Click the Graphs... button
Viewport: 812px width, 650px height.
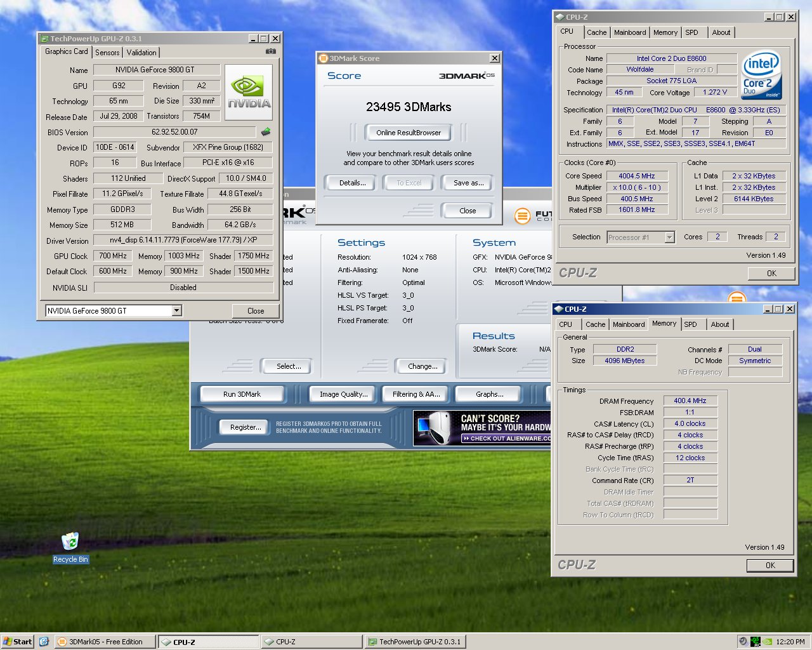pos(489,394)
